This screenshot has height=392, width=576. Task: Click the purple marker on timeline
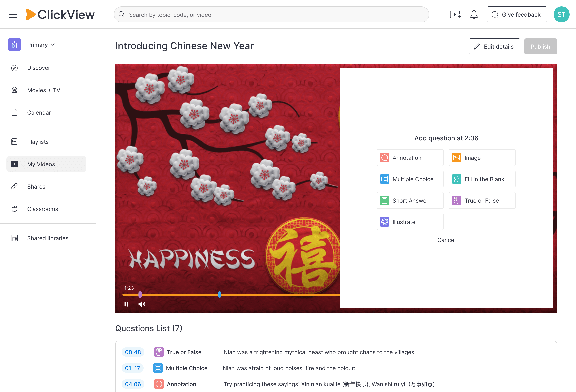pyautogui.click(x=140, y=295)
